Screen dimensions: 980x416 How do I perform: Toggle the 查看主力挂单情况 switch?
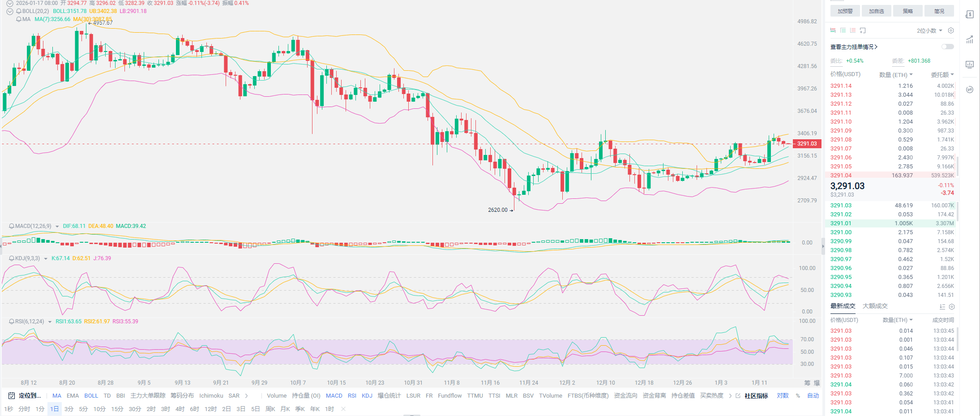pos(947,47)
